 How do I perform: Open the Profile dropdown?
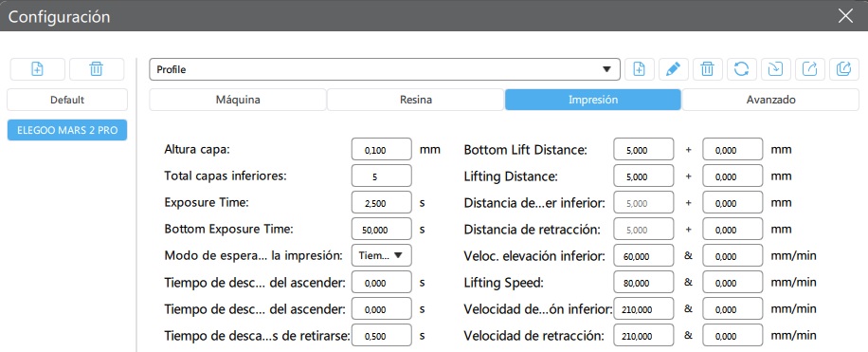tap(385, 69)
